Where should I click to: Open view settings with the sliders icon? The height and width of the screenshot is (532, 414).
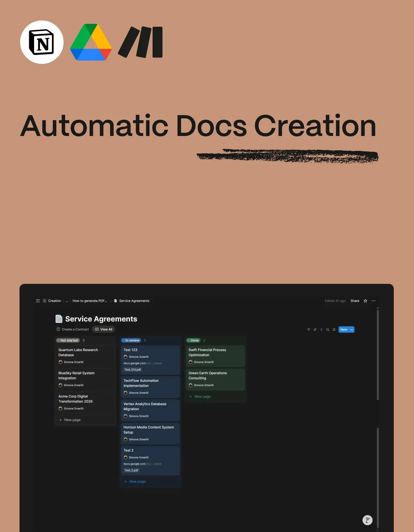pyautogui.click(x=334, y=330)
